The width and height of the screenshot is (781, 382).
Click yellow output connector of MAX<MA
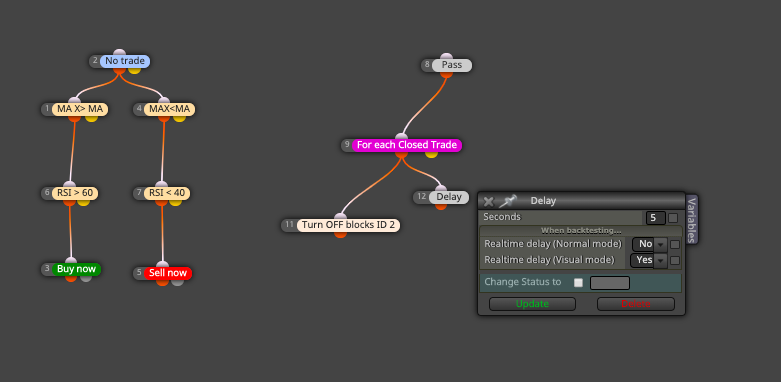(x=179, y=118)
